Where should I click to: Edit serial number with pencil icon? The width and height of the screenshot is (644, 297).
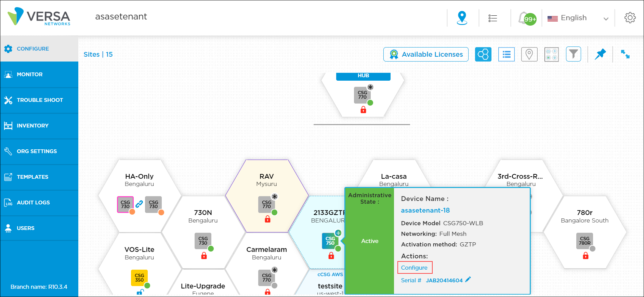point(468,280)
